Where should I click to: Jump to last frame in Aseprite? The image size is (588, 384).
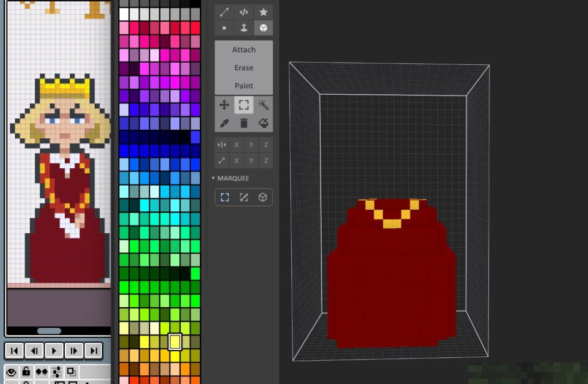pyautogui.click(x=94, y=351)
